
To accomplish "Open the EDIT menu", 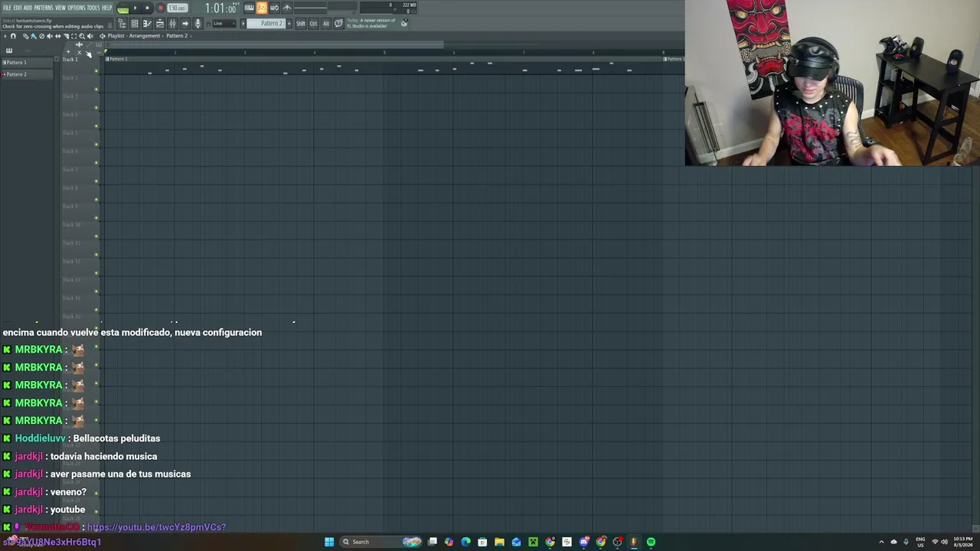I will 17,8.
